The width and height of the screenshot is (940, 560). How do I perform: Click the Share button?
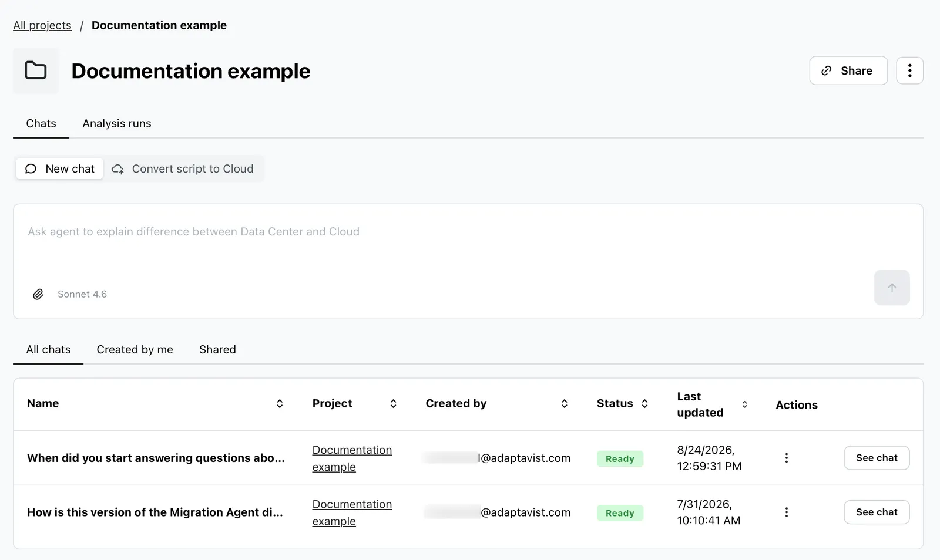pos(848,70)
